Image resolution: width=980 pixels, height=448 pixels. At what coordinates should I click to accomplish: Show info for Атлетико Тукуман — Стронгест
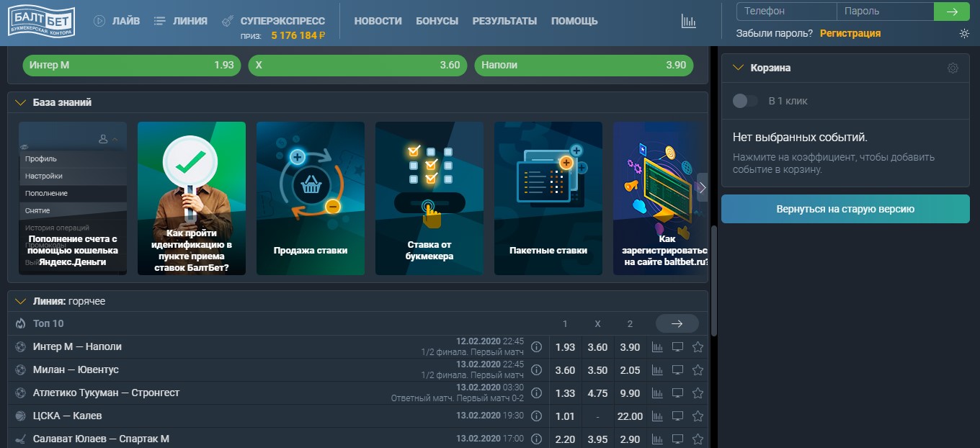pyautogui.click(x=536, y=393)
